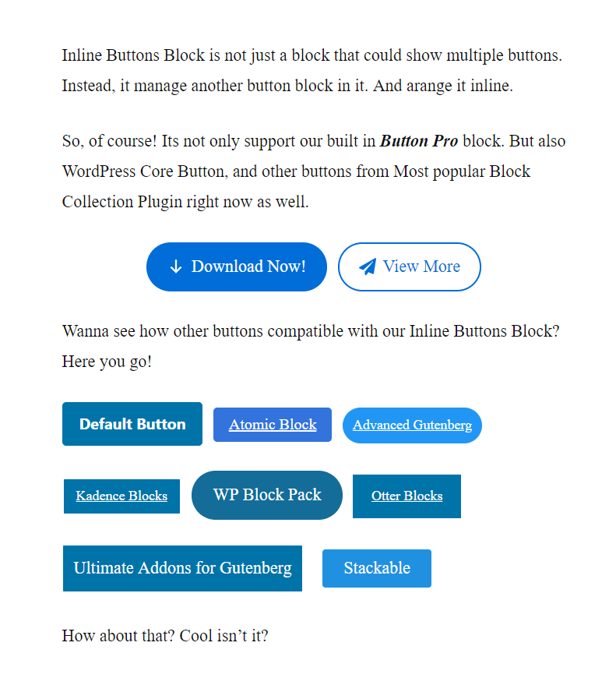Click the 'Wanna see how other buttons' line
The height and width of the screenshot is (692, 616).
tap(311, 331)
